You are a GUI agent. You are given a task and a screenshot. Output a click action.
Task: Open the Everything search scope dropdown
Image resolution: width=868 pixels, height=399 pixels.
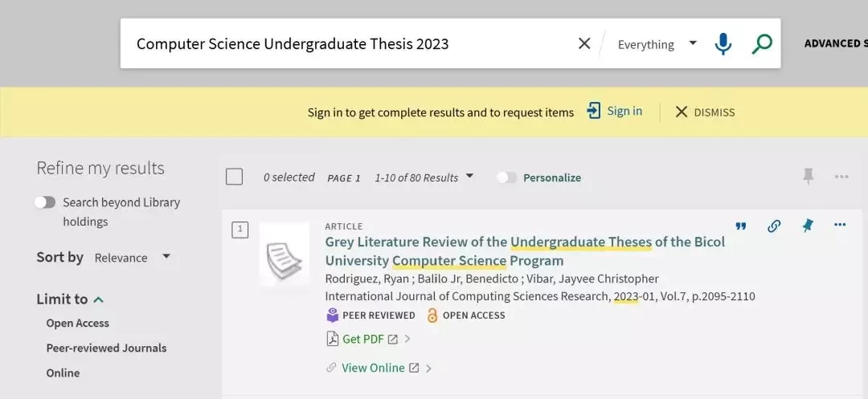coord(657,44)
